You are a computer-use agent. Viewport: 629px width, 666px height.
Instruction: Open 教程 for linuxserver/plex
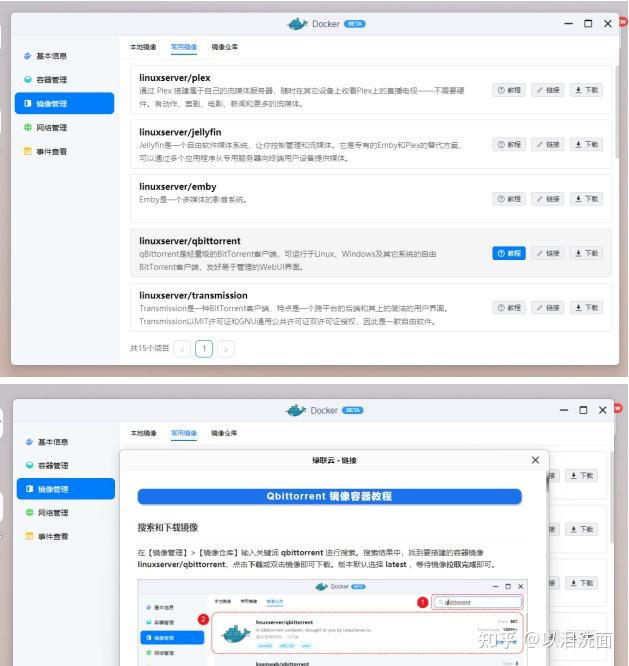pyautogui.click(x=509, y=90)
